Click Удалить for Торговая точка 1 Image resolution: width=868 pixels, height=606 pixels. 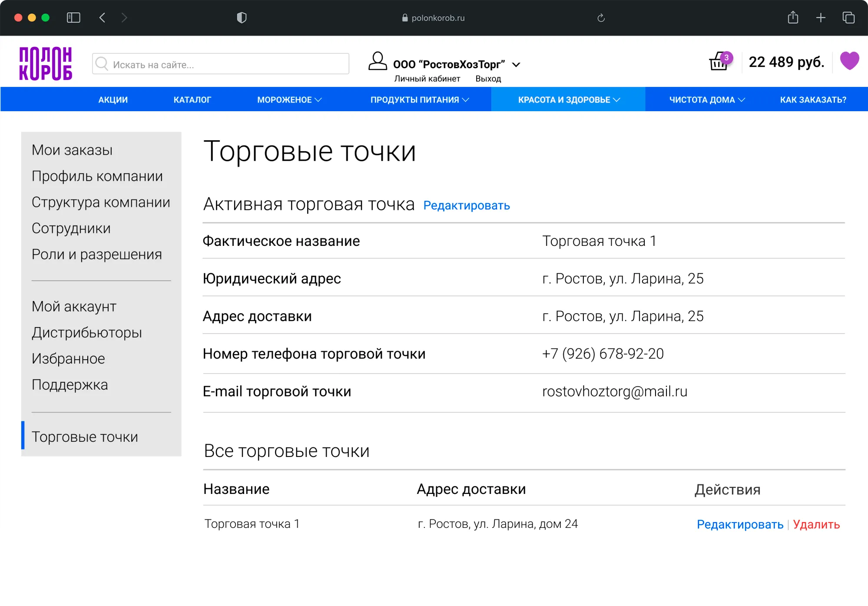(x=816, y=524)
